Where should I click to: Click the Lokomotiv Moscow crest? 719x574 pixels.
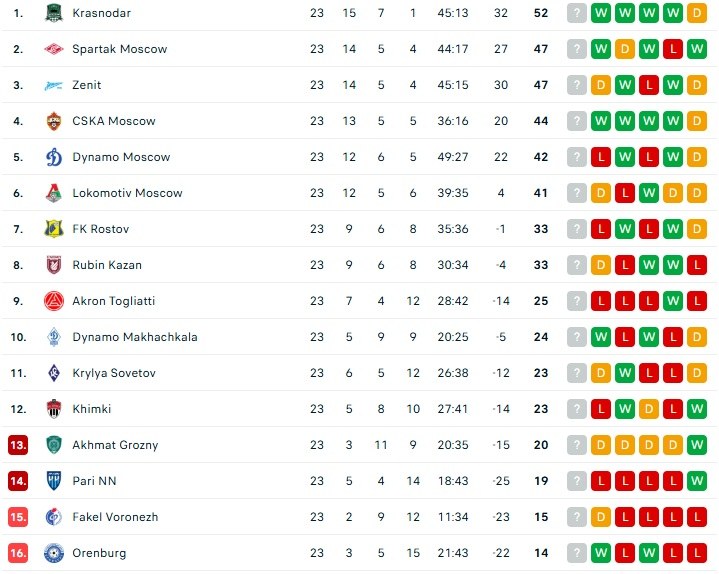click(54, 193)
